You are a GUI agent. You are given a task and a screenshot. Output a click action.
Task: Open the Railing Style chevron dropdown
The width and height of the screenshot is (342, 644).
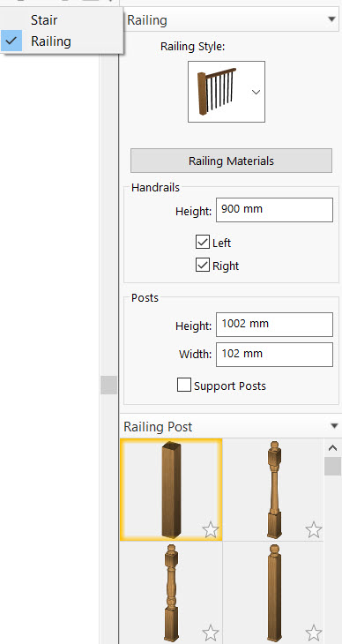pos(256,92)
